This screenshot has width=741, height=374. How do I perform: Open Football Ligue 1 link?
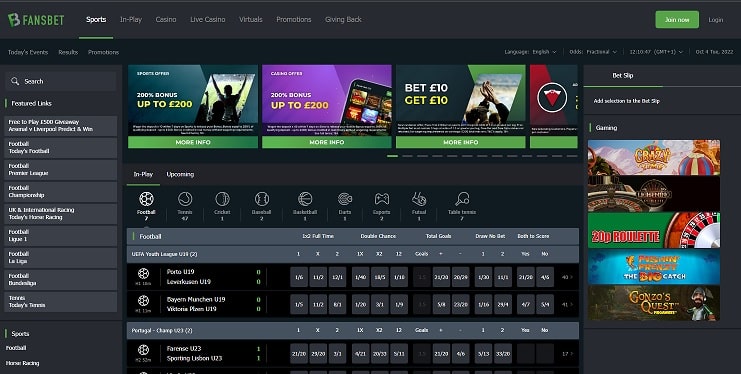click(x=61, y=235)
